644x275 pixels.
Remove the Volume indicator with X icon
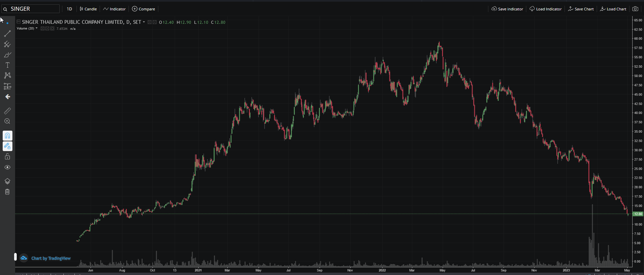point(52,28)
